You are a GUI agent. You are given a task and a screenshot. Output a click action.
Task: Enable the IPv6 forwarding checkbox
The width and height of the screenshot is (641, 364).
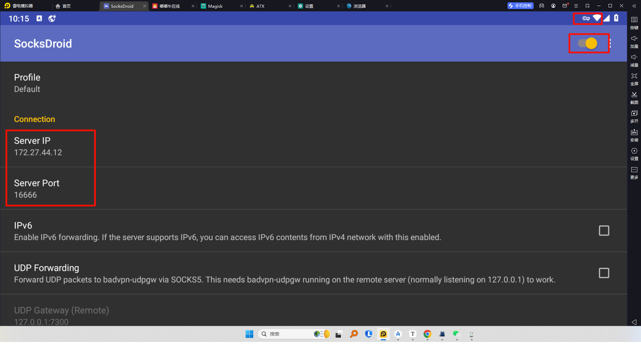pyautogui.click(x=604, y=231)
